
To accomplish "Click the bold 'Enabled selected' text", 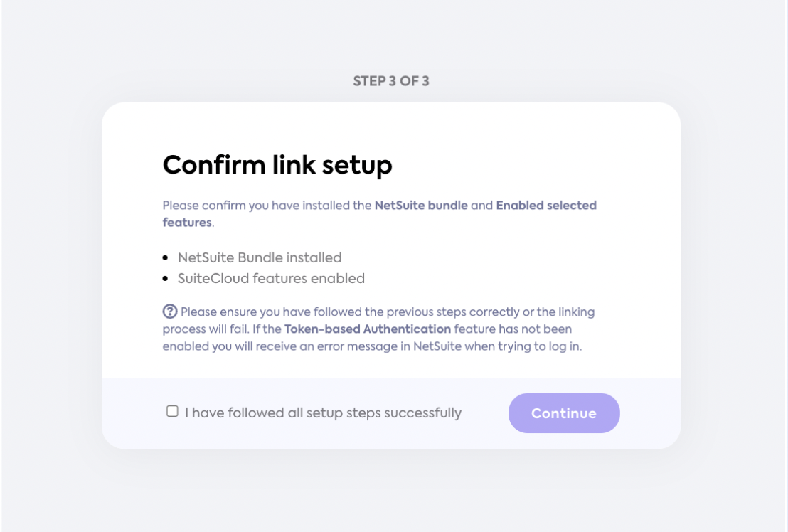I will point(546,206).
